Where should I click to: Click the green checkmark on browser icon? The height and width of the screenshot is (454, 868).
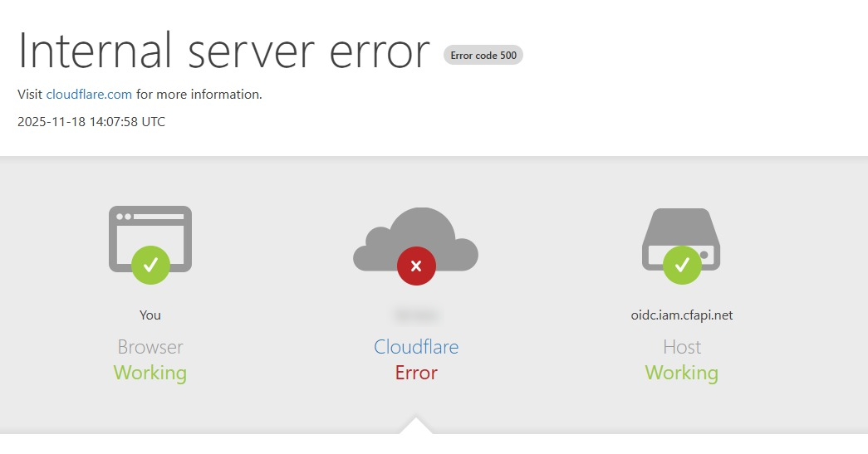pyautogui.click(x=150, y=265)
